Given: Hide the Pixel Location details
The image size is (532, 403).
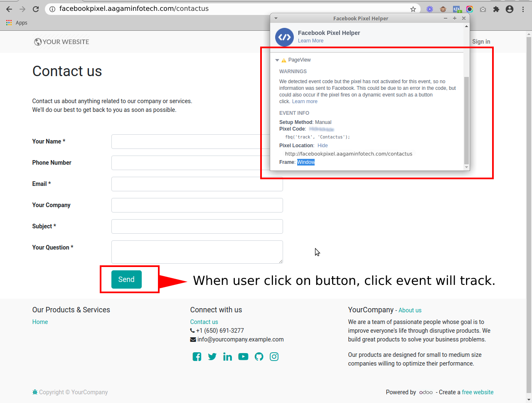Looking at the screenshot, I should [x=323, y=146].
